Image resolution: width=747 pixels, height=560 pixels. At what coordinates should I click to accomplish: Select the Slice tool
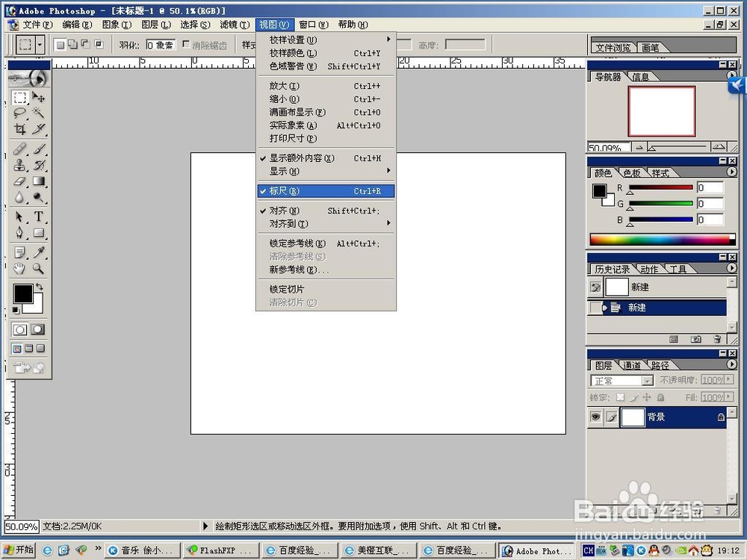39,128
